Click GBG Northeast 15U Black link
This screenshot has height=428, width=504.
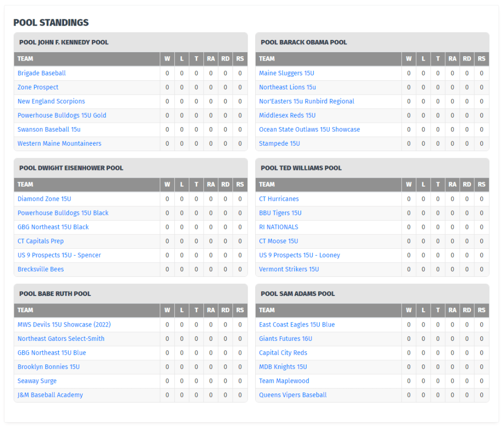[x=53, y=227]
